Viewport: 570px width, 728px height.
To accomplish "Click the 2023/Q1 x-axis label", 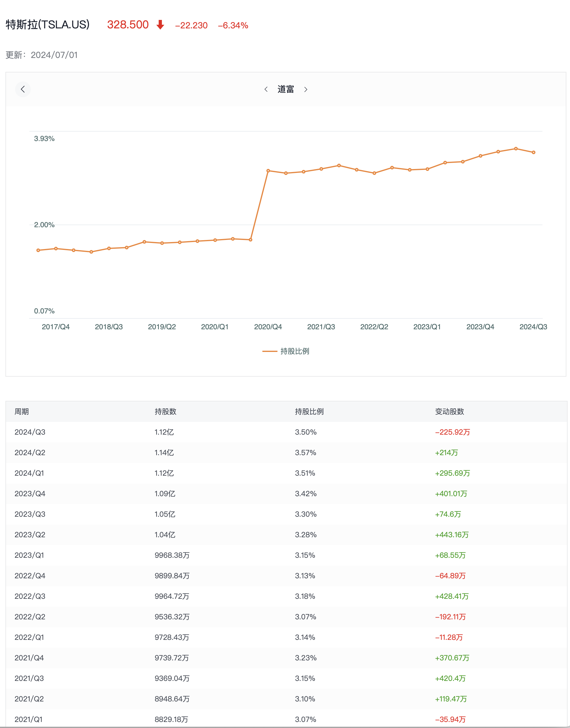I will (427, 327).
